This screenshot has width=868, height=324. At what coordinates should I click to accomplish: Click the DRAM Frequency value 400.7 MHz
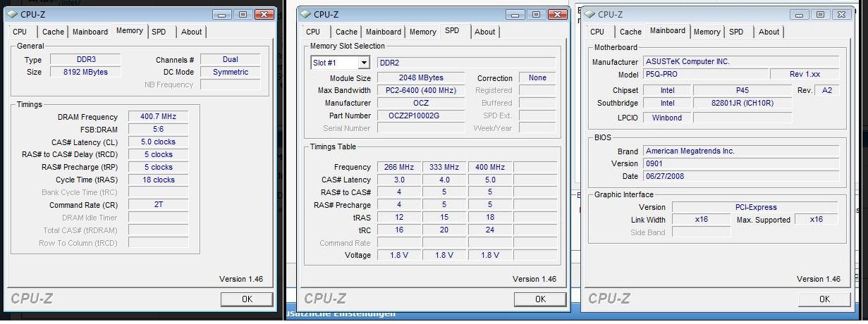pos(158,117)
